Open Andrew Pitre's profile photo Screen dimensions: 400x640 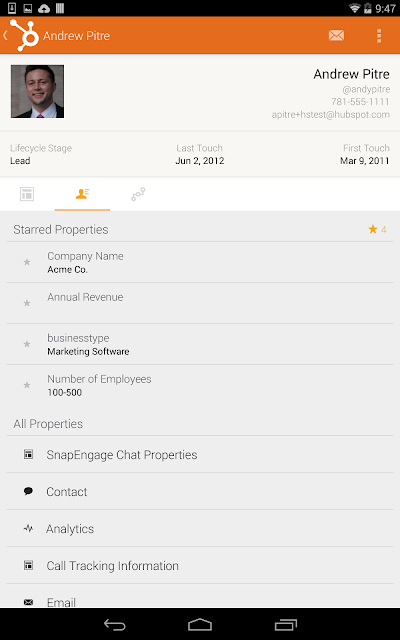click(37, 91)
